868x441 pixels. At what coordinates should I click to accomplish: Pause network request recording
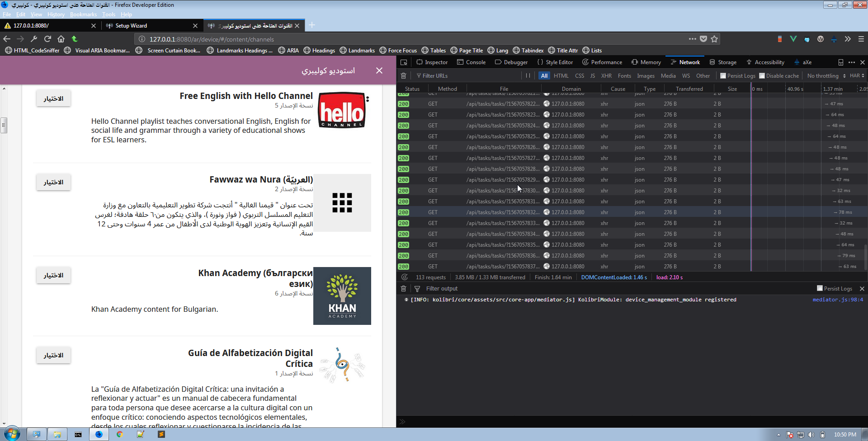point(528,75)
